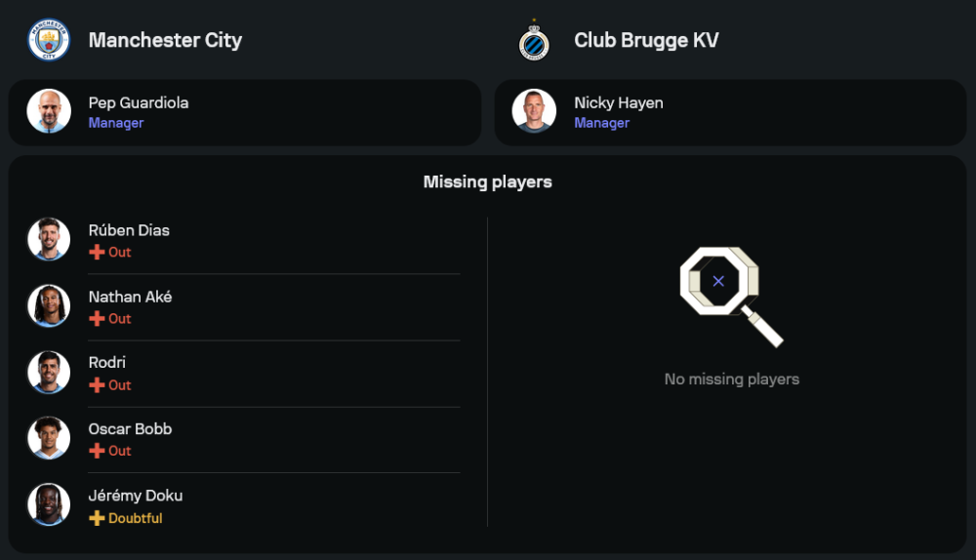Click the Pep Guardiola manager name
The height and width of the screenshot is (560, 976).
pos(139,102)
